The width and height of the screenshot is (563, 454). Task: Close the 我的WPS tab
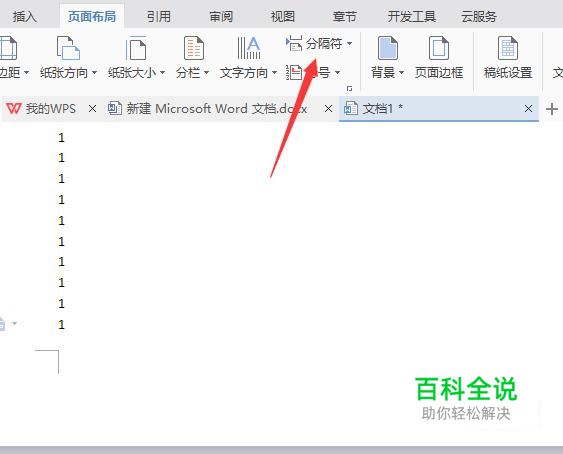92,108
